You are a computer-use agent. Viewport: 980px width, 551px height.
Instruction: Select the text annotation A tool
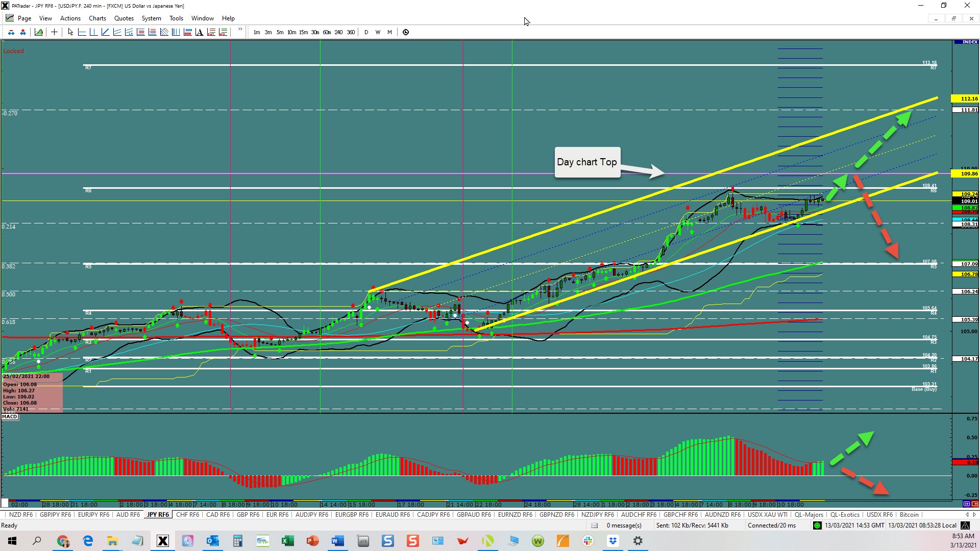point(200,32)
